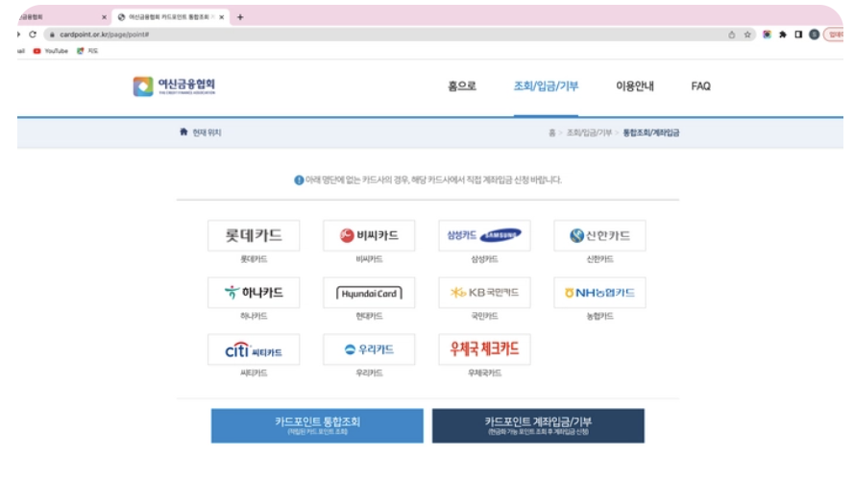
Task: Choose the citi 씨티카드 logo tile
Action: coord(254,349)
